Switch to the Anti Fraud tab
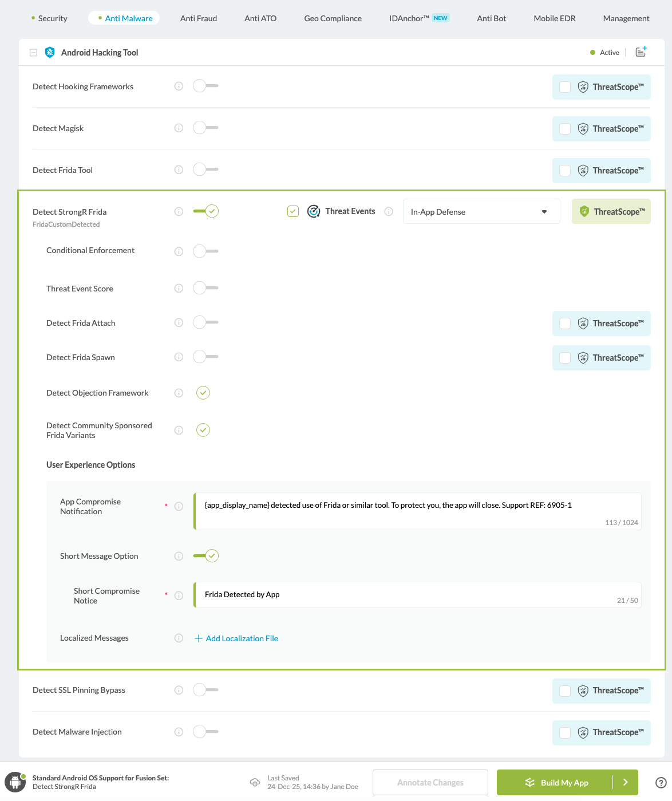672x801 pixels. [x=198, y=18]
